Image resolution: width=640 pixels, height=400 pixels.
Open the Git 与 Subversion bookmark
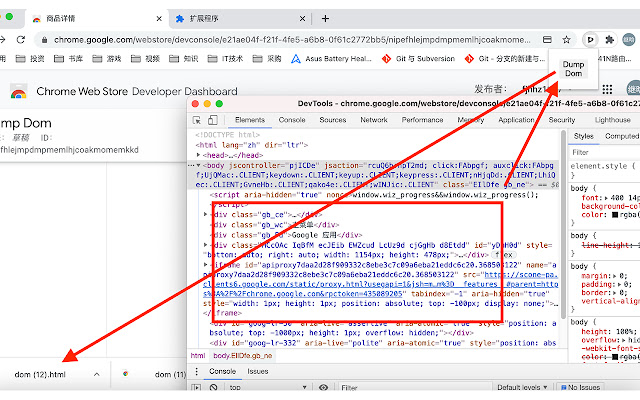pyautogui.click(x=418, y=59)
